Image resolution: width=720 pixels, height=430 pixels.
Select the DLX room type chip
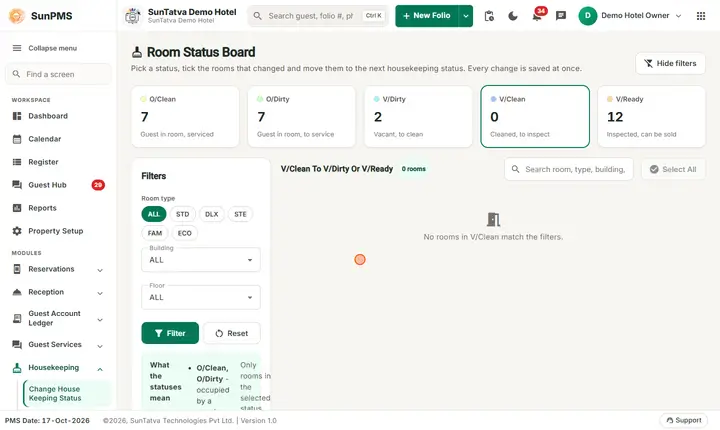tap(211, 214)
